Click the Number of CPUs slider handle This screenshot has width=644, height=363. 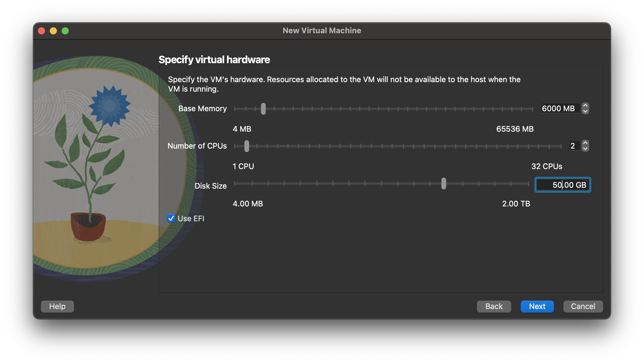click(246, 146)
